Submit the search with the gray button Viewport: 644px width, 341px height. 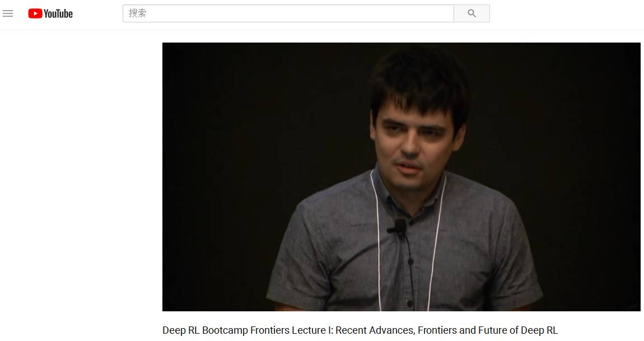tap(472, 13)
